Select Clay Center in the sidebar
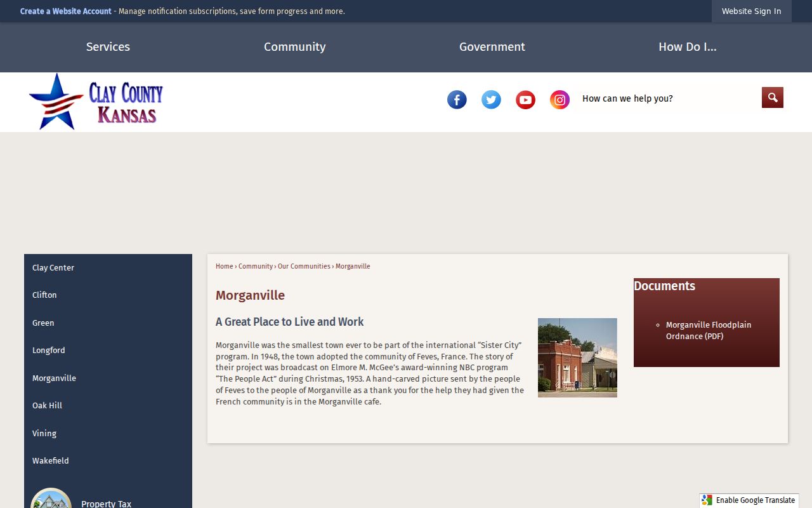 (x=108, y=268)
